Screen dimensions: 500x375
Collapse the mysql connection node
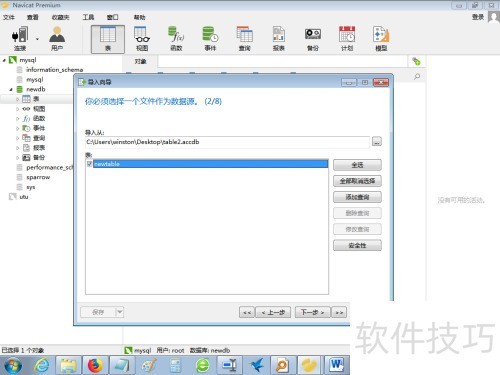(x=4, y=60)
